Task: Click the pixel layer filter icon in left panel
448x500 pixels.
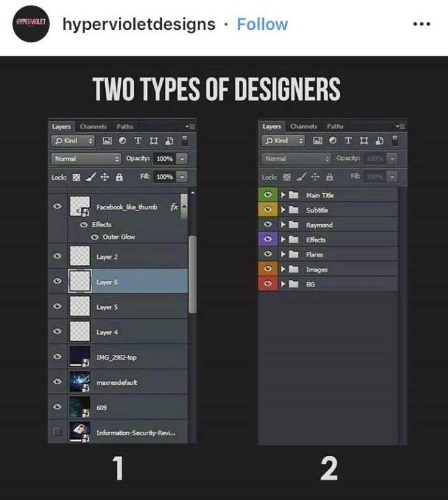Action: click(107, 141)
